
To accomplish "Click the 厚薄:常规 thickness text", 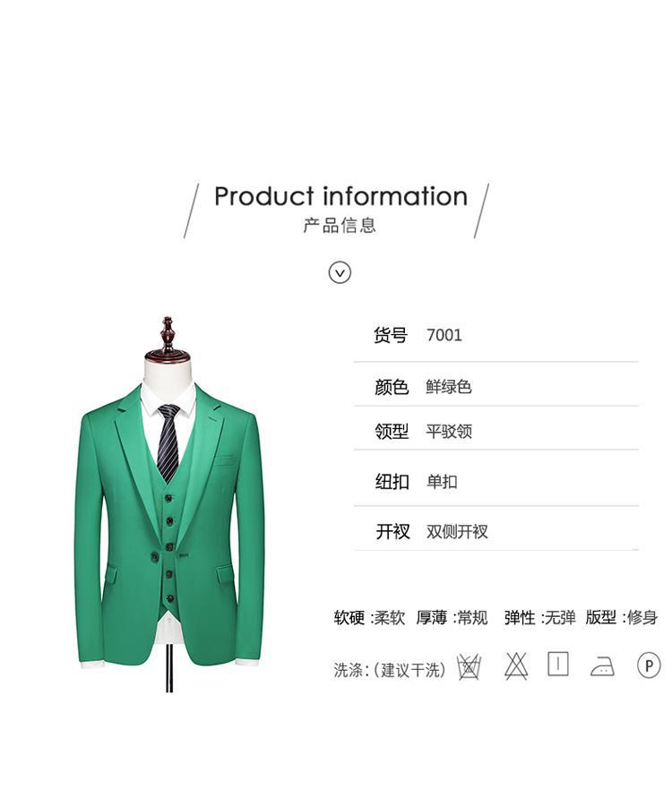I will 452,617.
